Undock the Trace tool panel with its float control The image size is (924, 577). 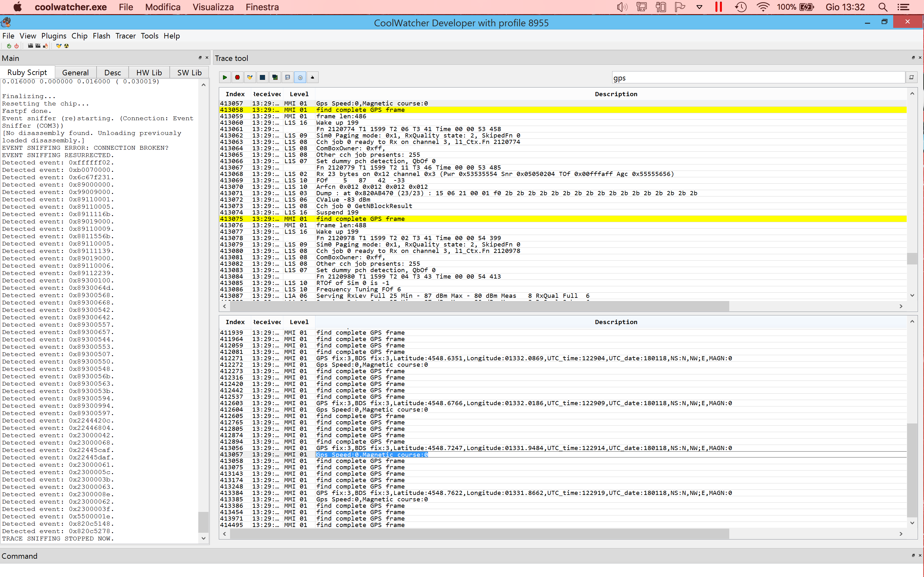tap(913, 58)
